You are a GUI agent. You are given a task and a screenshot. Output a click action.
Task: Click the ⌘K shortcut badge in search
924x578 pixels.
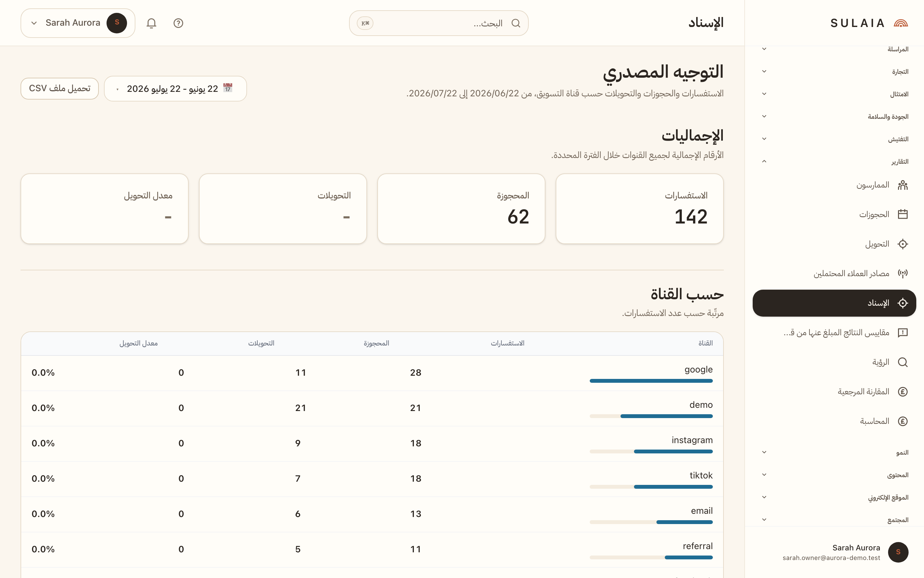coord(365,23)
